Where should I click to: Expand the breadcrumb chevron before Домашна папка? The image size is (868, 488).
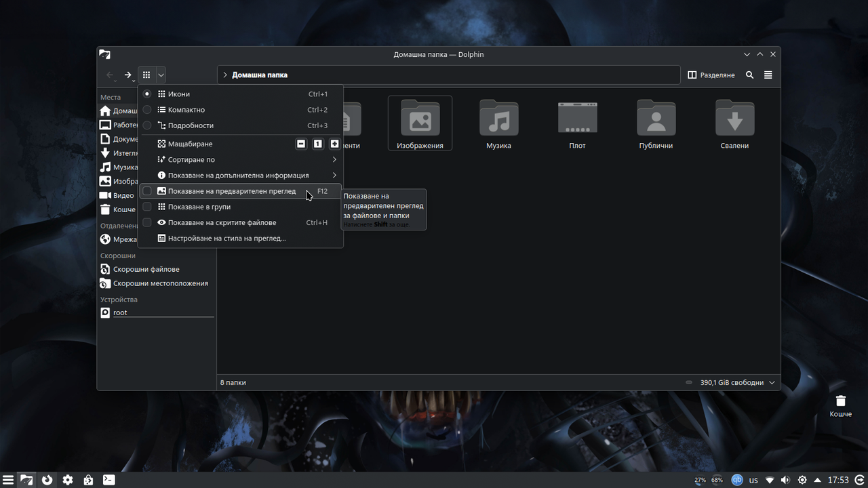[x=225, y=75]
